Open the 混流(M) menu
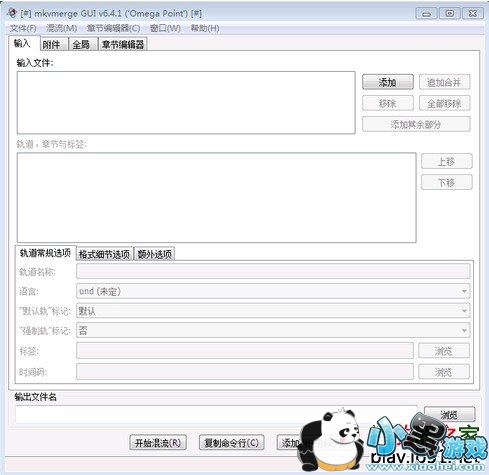 (61, 28)
